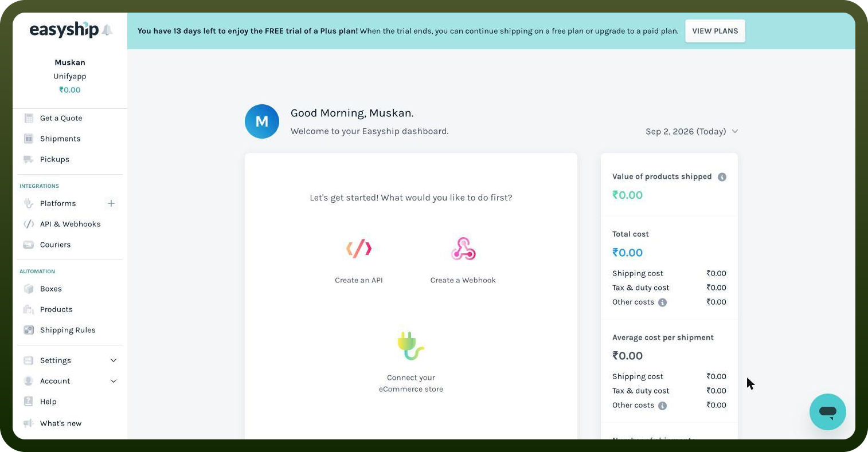Image resolution: width=868 pixels, height=452 pixels.
Task: Click the Get a Quote calculator icon
Action: (x=29, y=118)
